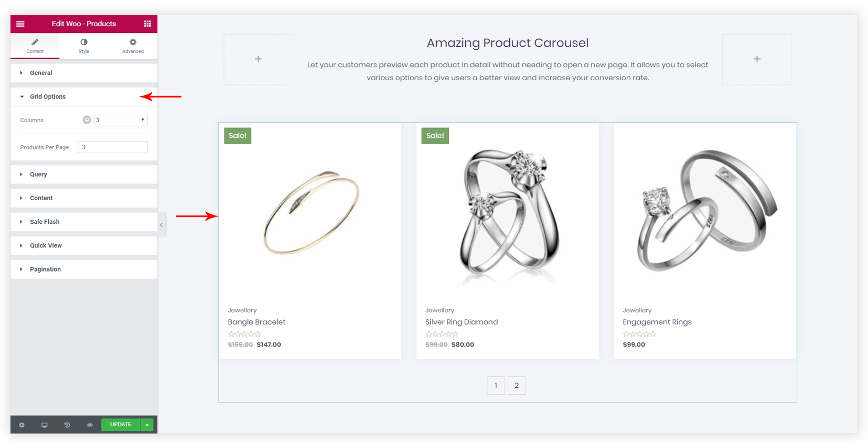Open the Columns dropdown

click(x=121, y=120)
